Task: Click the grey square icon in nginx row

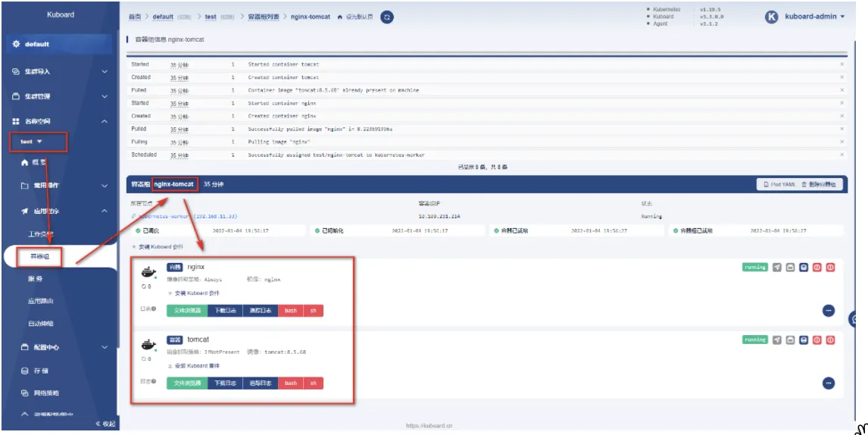Action: click(791, 267)
